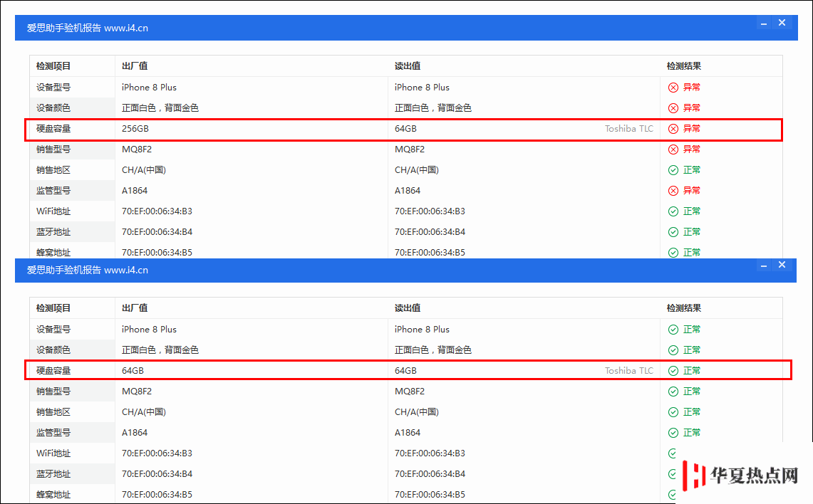Image resolution: width=813 pixels, height=504 pixels.
Task: Click Toshiba TLC label in upper report
Action: click(629, 129)
